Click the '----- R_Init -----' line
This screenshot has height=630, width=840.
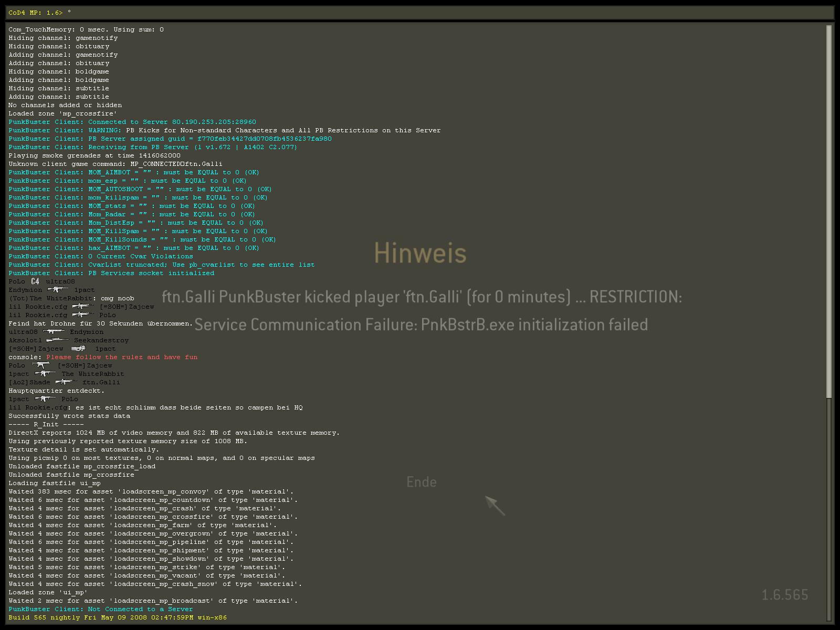(x=46, y=424)
